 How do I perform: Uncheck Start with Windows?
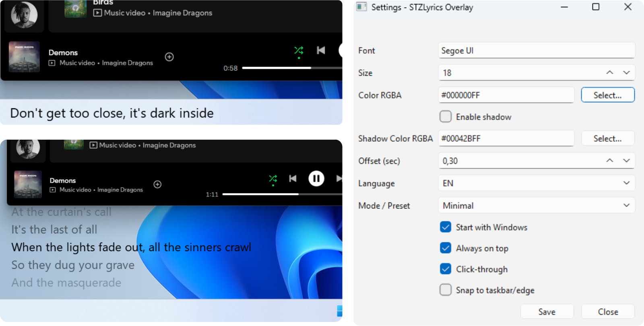click(x=446, y=227)
